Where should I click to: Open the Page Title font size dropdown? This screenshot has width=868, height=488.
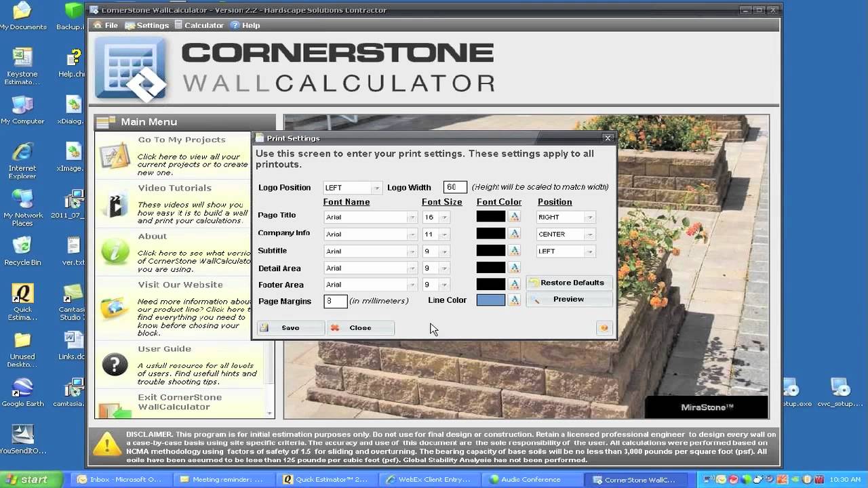(444, 217)
